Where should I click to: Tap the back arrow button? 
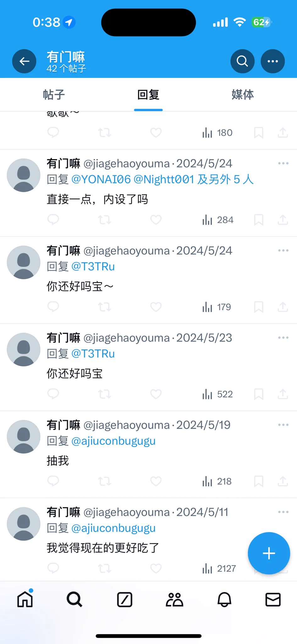tap(24, 61)
